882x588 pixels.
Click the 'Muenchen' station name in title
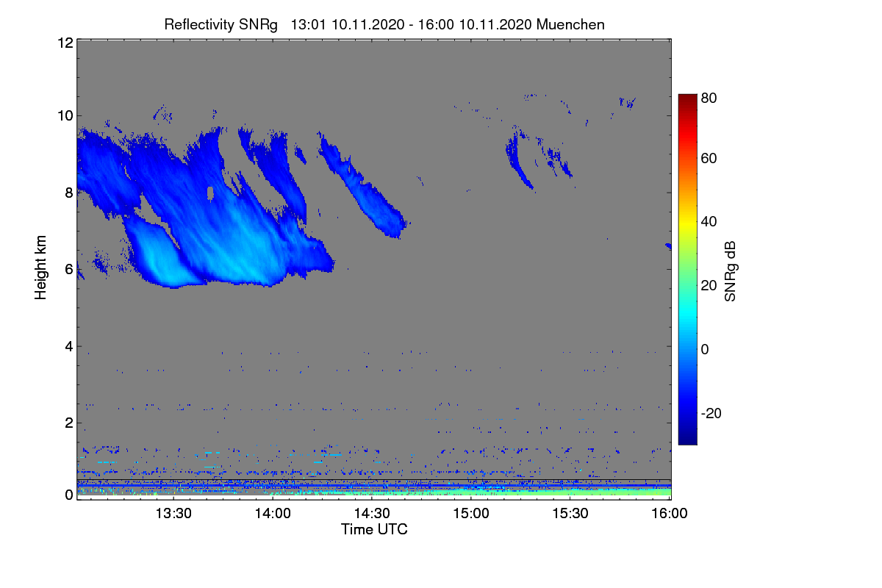coord(570,24)
